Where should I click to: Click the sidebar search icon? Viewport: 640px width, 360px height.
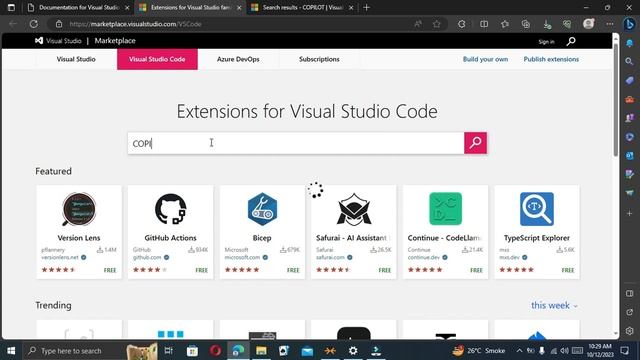(x=629, y=62)
